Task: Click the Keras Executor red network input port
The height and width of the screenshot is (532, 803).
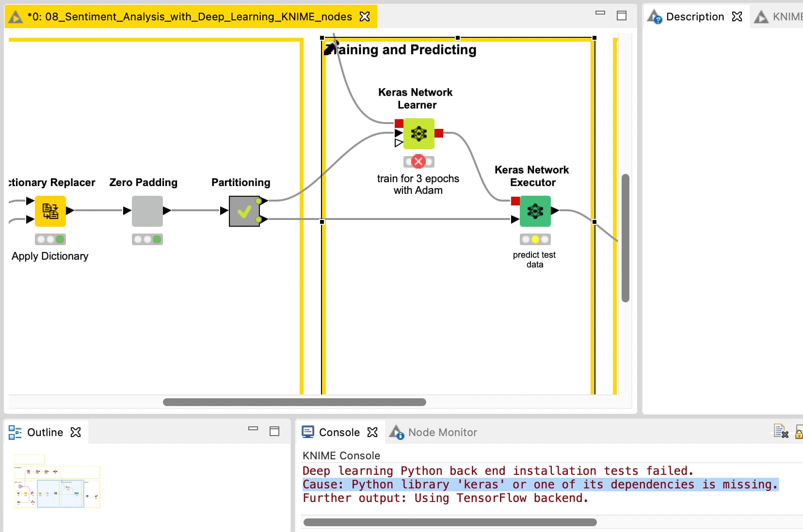Action: tap(515, 201)
